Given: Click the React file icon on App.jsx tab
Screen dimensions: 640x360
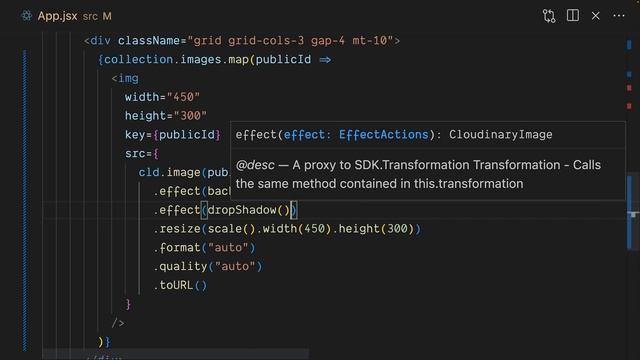Looking at the screenshot, I should tap(27, 16).
